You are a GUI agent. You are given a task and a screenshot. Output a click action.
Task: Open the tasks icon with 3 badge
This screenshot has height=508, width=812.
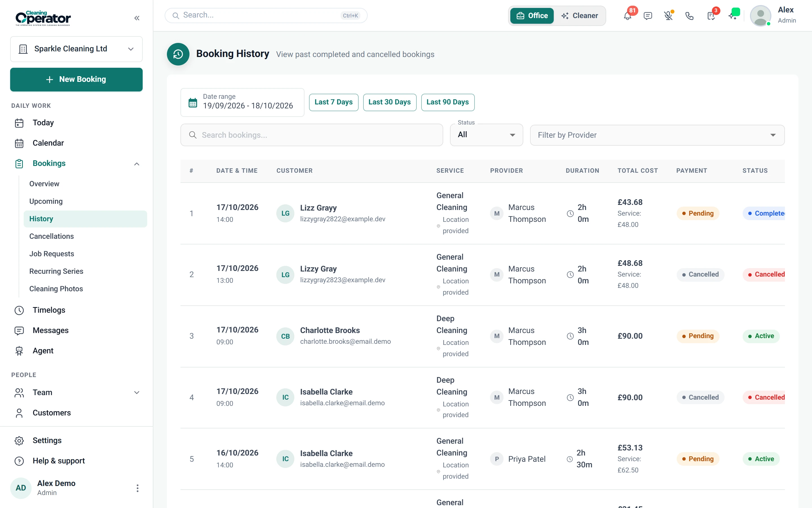click(x=711, y=16)
